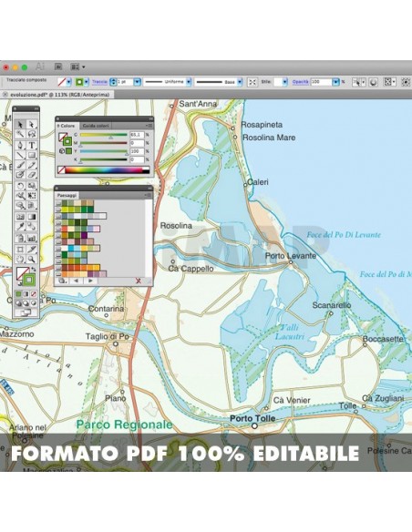This screenshot has width=412, height=532.
Task: Select the Rectangle tool
Action: (x=32, y=155)
